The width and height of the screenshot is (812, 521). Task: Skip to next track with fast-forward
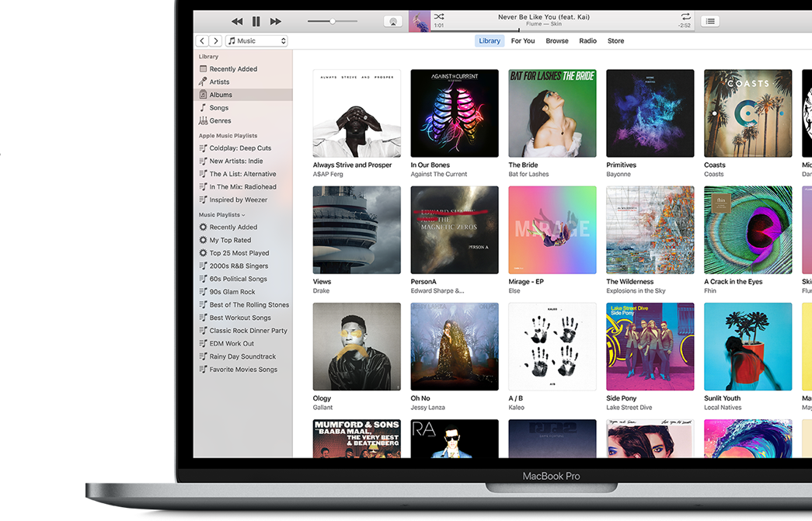click(x=276, y=21)
